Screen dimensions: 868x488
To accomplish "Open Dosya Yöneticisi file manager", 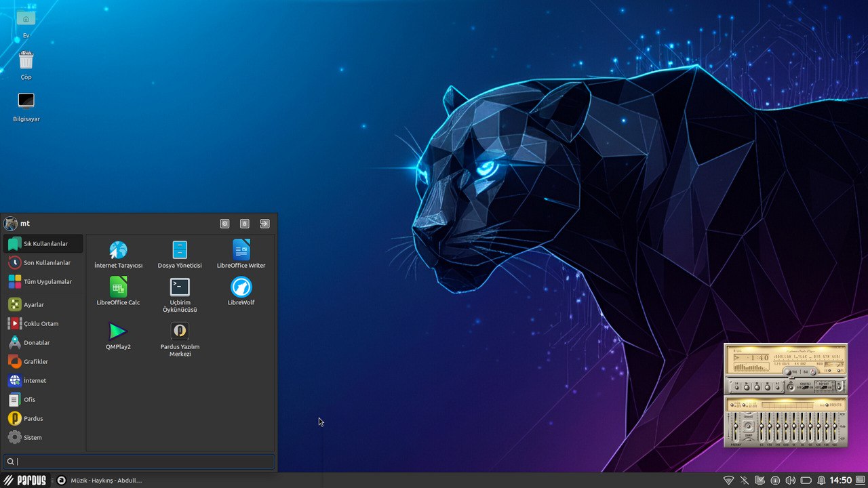I will tap(180, 250).
